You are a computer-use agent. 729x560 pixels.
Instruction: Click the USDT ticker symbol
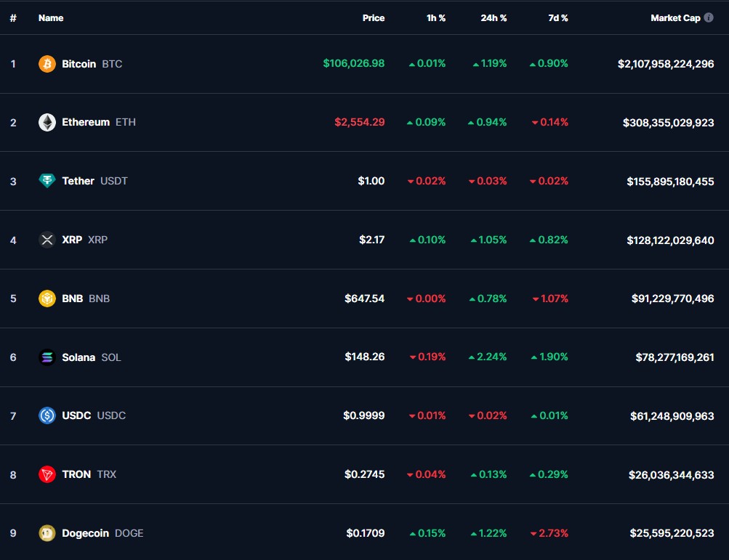click(114, 181)
